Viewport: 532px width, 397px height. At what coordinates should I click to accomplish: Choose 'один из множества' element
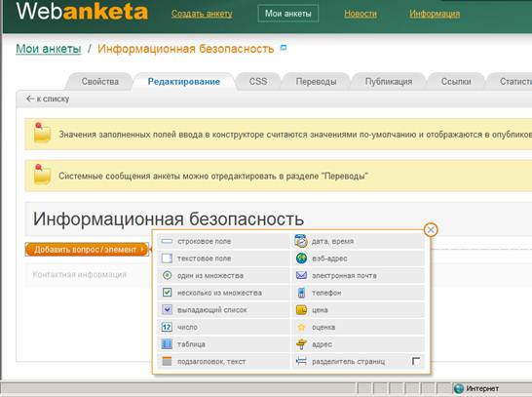pyautogui.click(x=224, y=275)
